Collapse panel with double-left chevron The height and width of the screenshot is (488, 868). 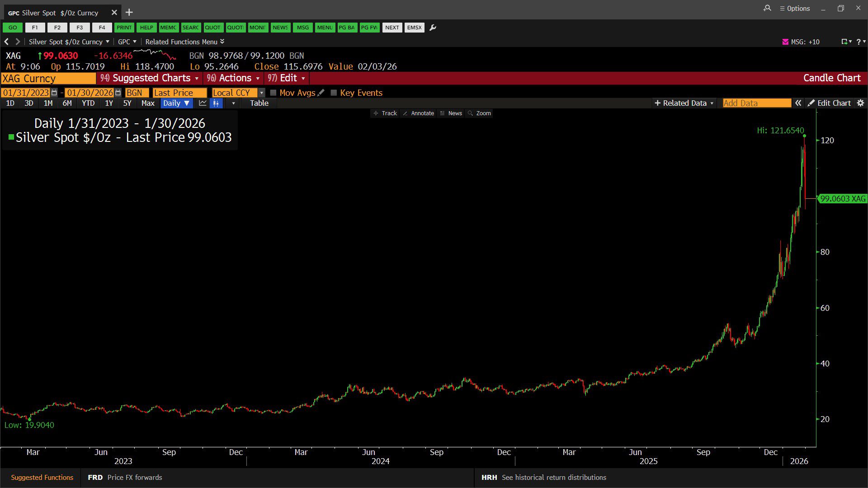click(798, 103)
